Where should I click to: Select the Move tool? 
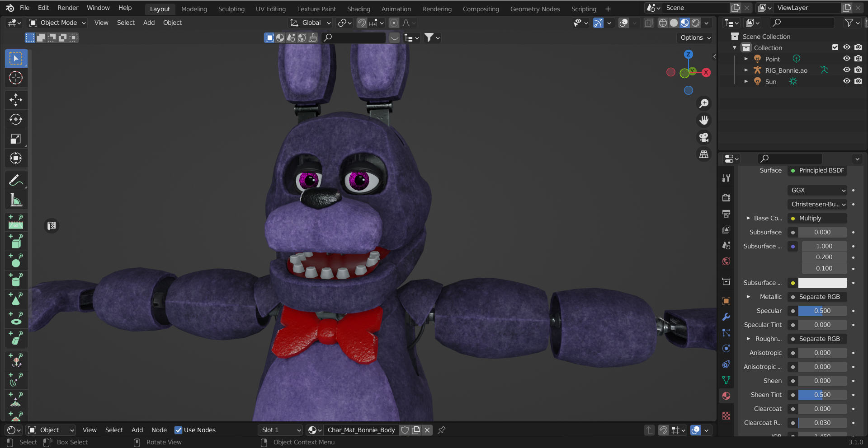[x=16, y=100]
